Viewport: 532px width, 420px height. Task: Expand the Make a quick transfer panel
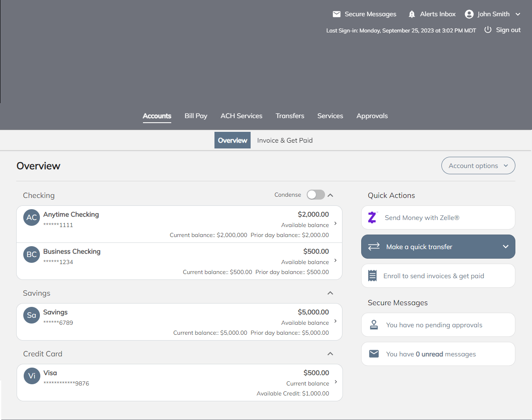point(438,247)
